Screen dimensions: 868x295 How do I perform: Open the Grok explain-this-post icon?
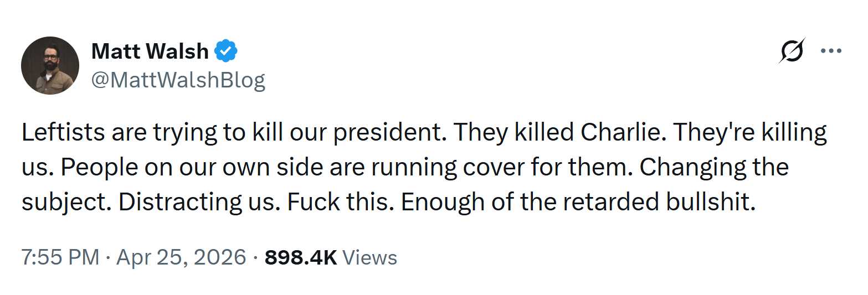point(792,51)
